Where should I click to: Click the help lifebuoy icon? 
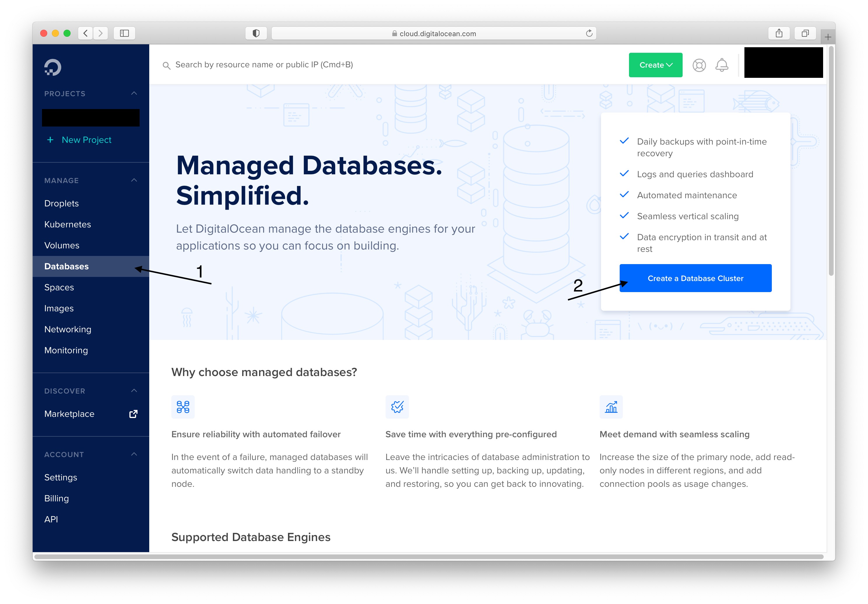coord(699,65)
